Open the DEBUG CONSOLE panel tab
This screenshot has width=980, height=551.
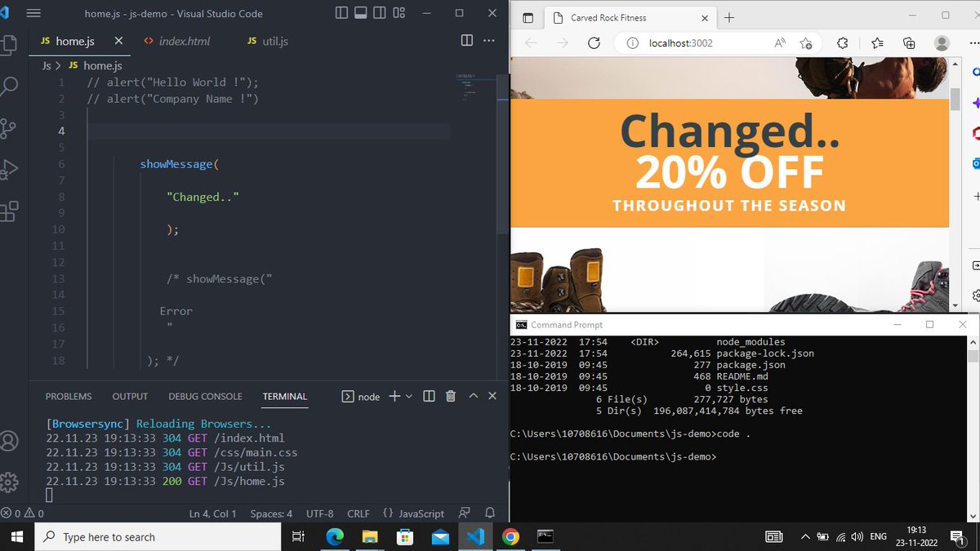click(x=205, y=396)
